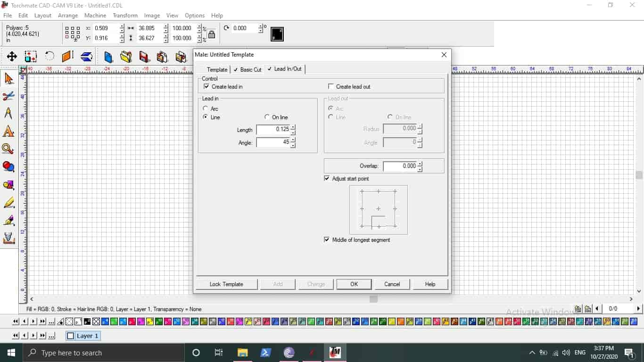Click the height 36.627 stepper arrows

(x=165, y=38)
